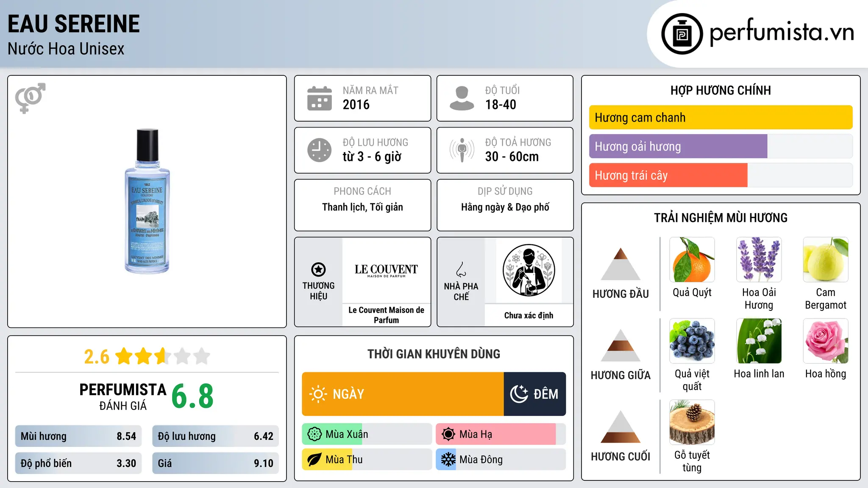Open the Cam Bergamot note image

(826, 260)
